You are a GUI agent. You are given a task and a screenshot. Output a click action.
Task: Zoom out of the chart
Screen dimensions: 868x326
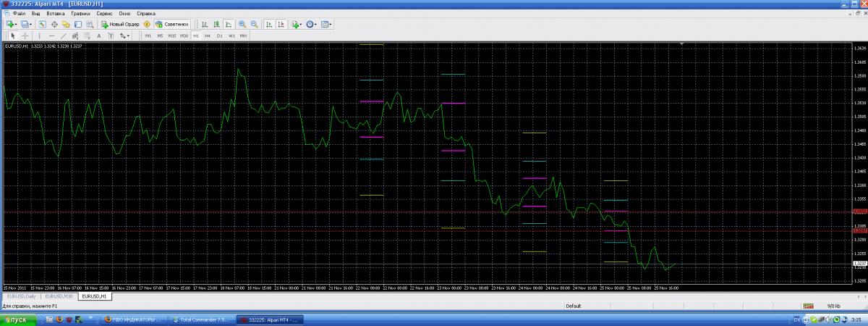click(254, 24)
